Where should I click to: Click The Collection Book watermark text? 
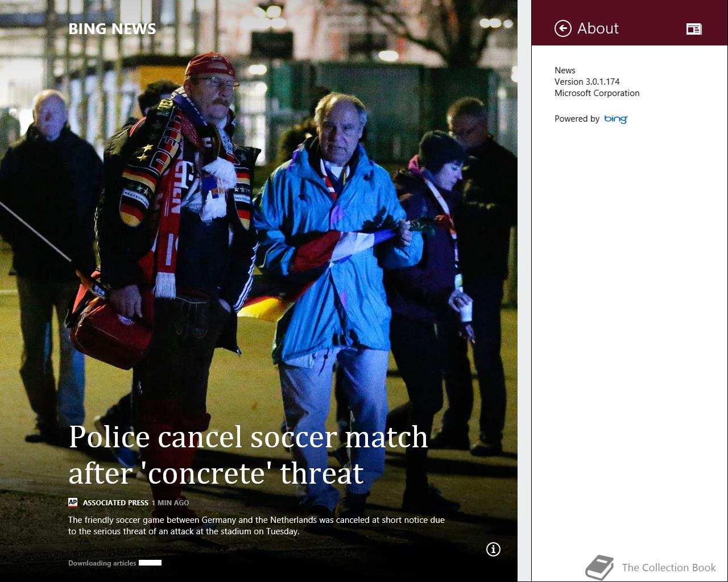[x=669, y=567]
